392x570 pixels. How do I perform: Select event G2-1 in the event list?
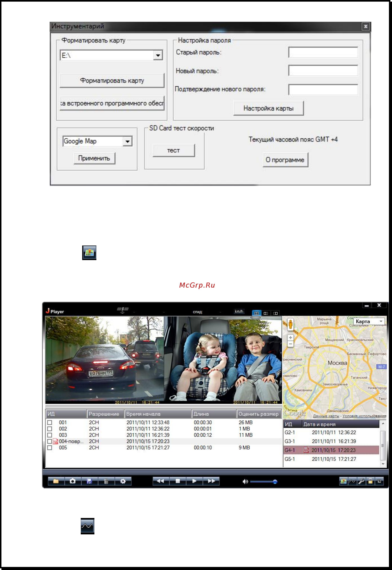point(331,432)
